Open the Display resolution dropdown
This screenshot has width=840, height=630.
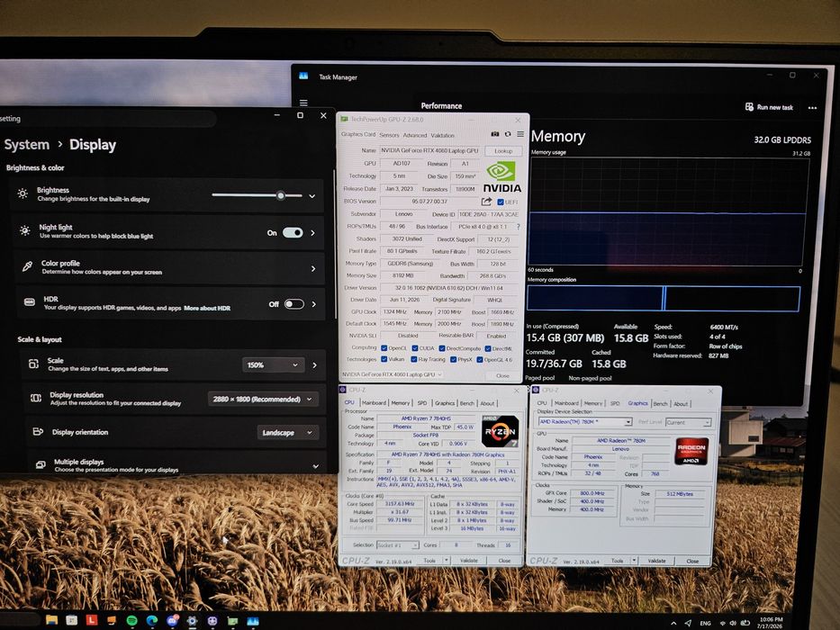[x=262, y=399]
